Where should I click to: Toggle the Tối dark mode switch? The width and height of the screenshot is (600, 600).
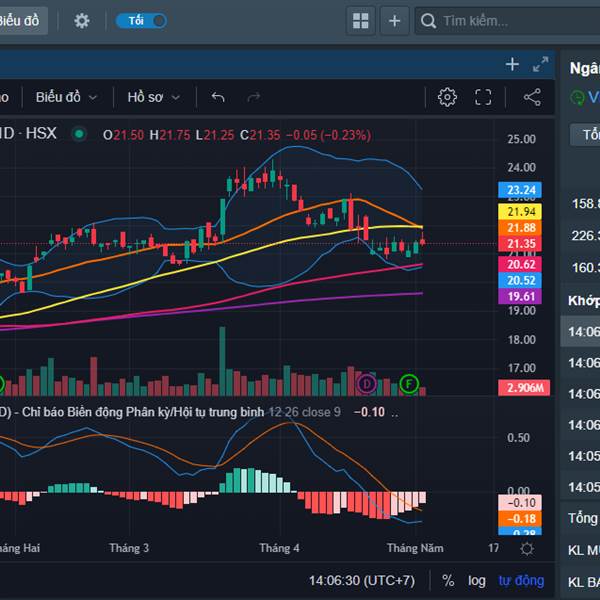[x=141, y=21]
